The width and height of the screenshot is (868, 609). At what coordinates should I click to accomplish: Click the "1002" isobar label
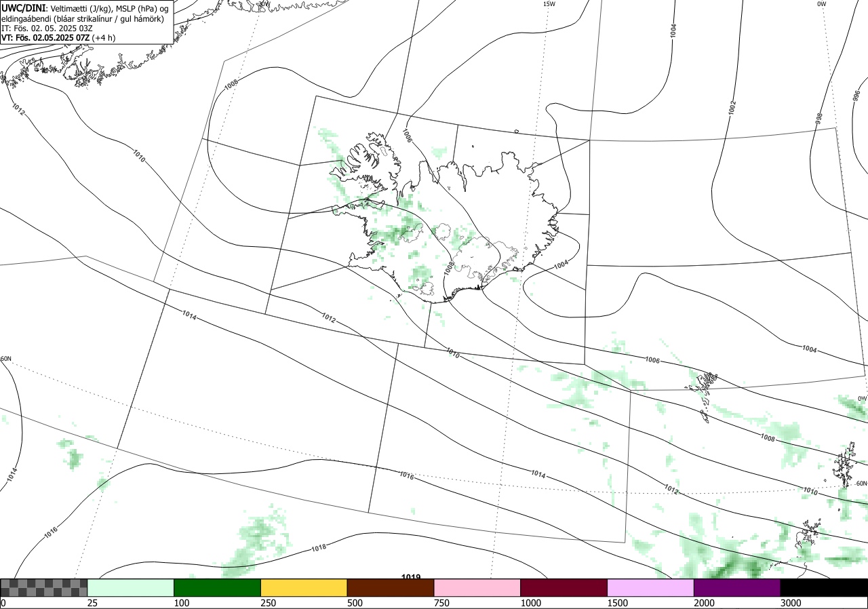732,108
